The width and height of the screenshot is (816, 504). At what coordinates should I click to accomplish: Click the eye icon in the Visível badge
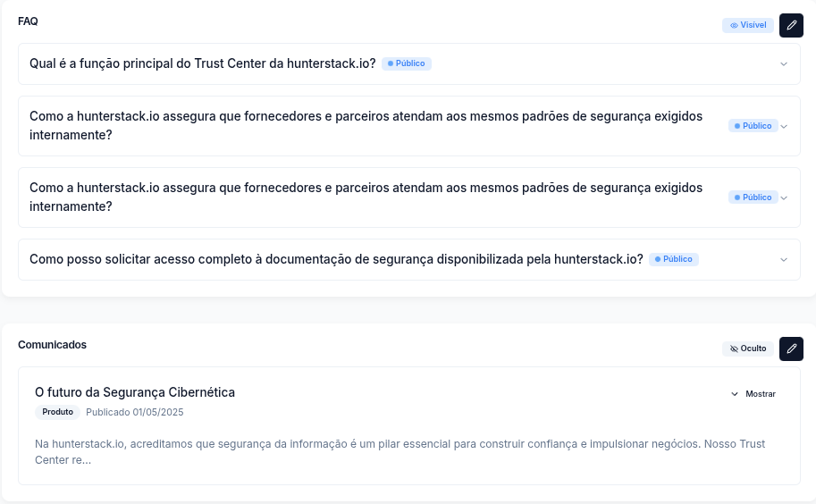click(734, 26)
